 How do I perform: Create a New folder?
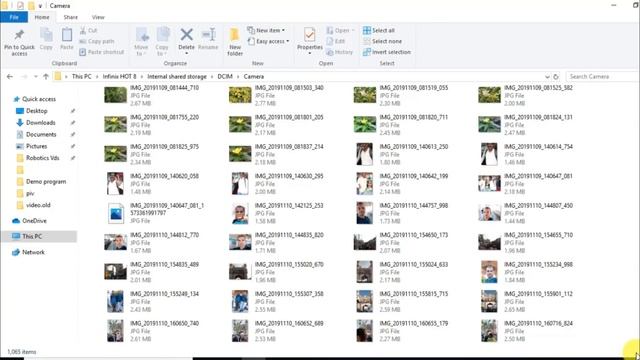pyautogui.click(x=235, y=41)
